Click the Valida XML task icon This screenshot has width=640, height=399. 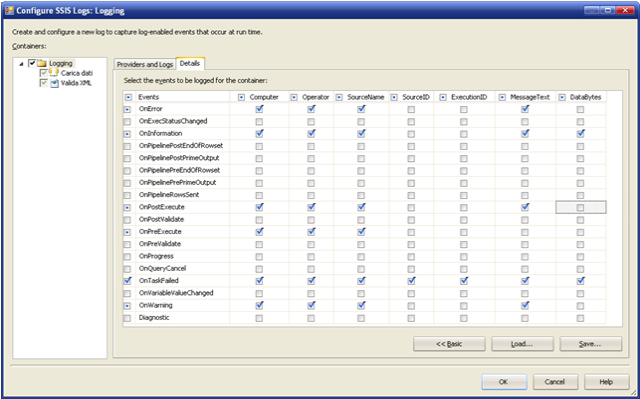click(54, 83)
